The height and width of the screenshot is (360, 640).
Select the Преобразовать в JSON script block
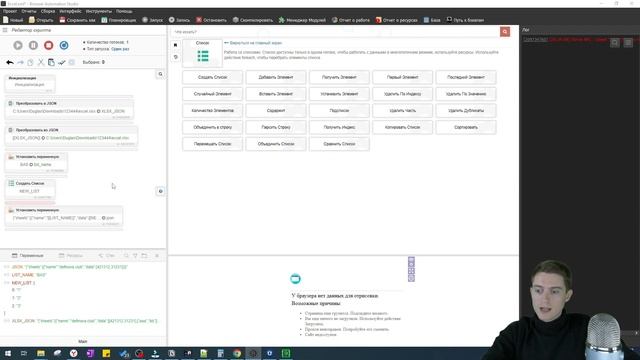69,110
